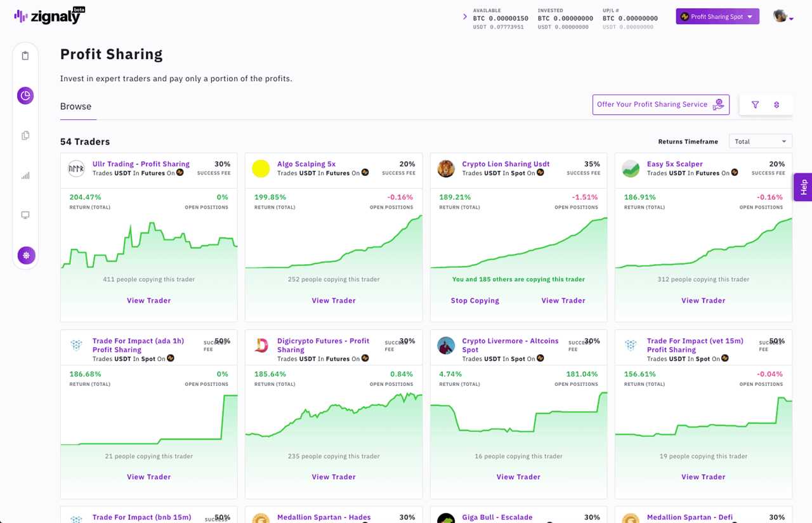The width and height of the screenshot is (812, 523).
Task: Open the filter funnel icon above traders list
Action: 755,104
